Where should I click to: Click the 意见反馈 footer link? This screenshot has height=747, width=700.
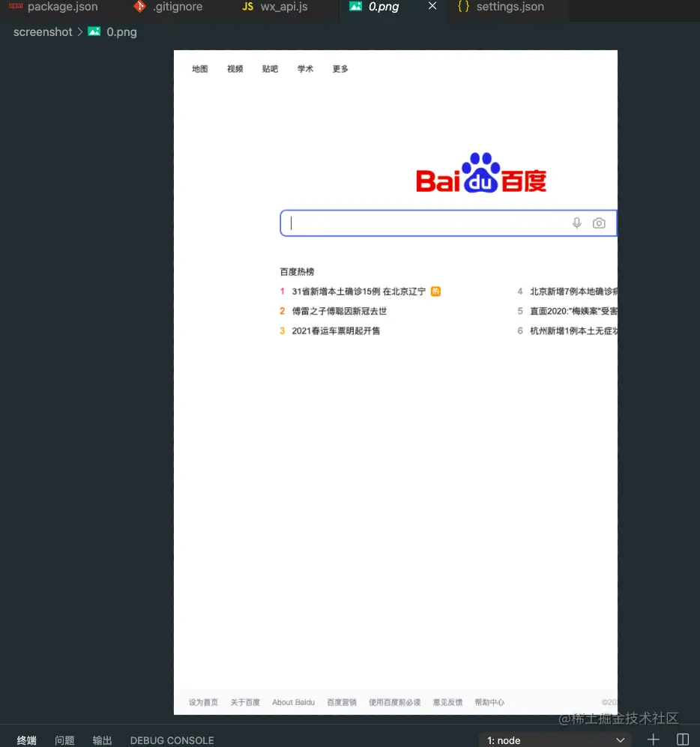coord(447,702)
